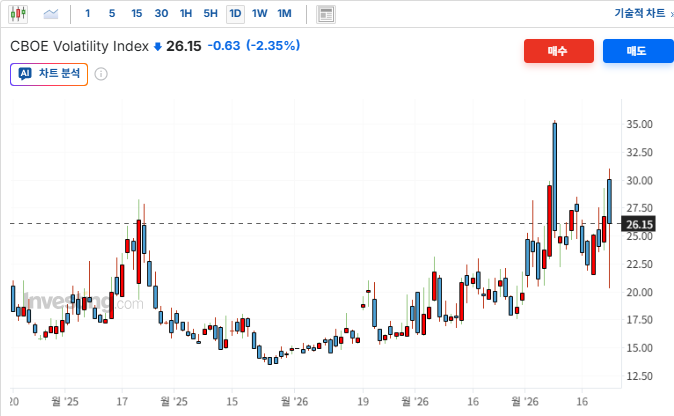Screen dimensions: 674x416
Task: Click the 30.00 price axis label
Action: (x=639, y=180)
